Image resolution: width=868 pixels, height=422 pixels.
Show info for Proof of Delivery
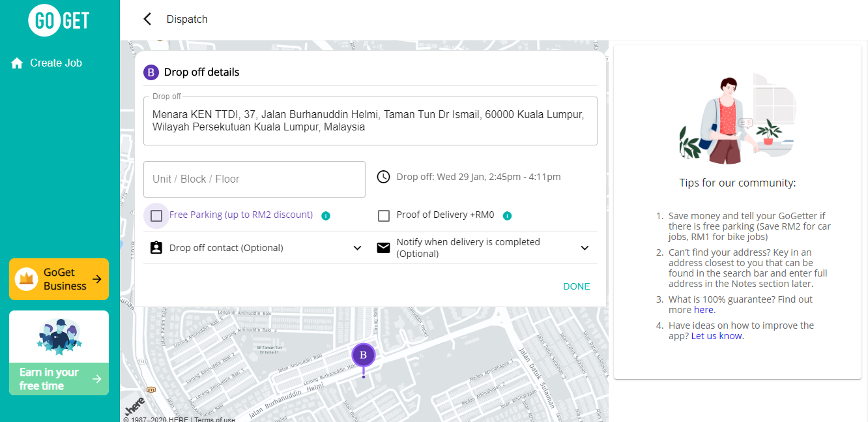click(x=508, y=215)
